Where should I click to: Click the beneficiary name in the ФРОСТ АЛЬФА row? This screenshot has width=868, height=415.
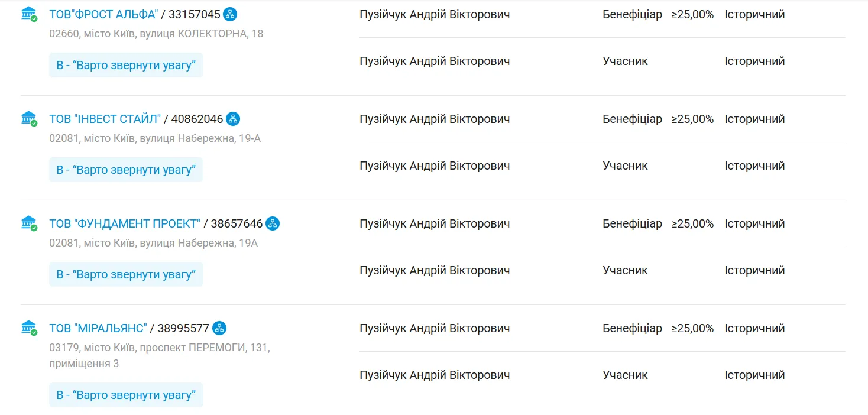coord(435,14)
